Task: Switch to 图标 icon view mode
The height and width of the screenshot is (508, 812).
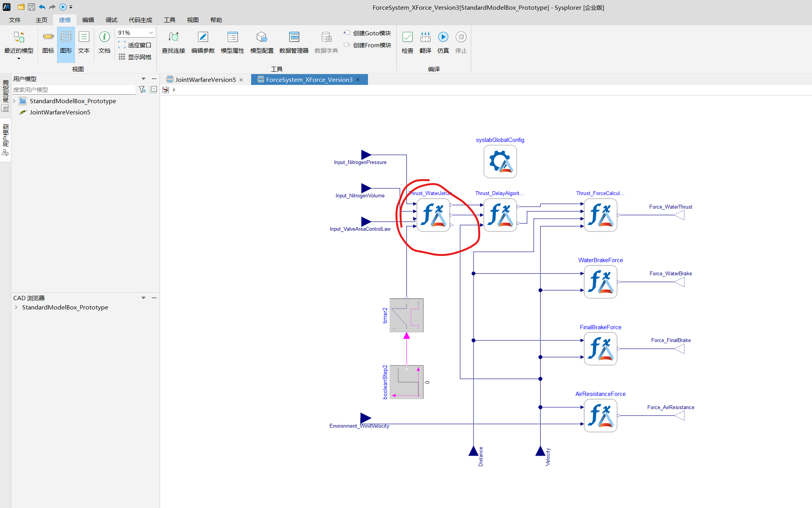Action: [x=48, y=42]
